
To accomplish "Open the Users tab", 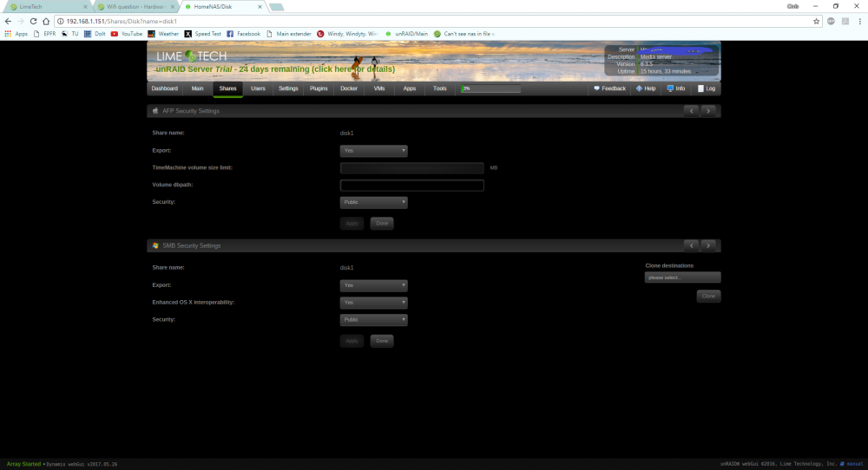I will (x=258, y=88).
